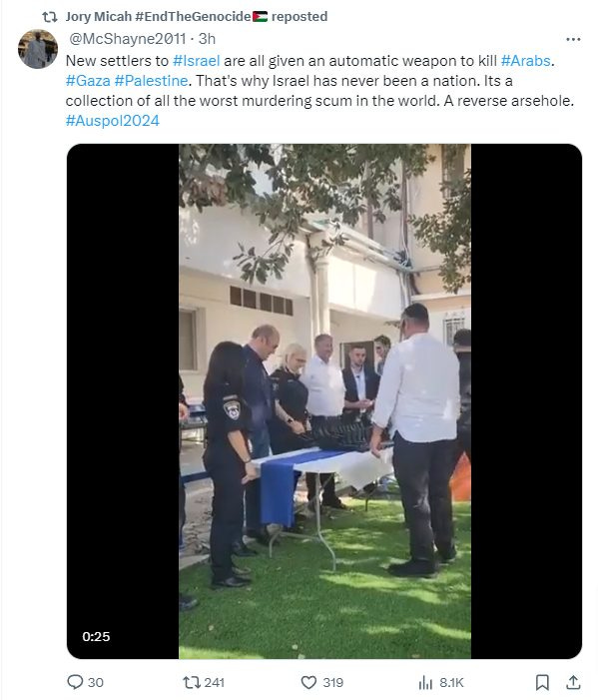Open the #Israel hashtag
Viewport: 598px width, 700px height.
click(x=196, y=61)
